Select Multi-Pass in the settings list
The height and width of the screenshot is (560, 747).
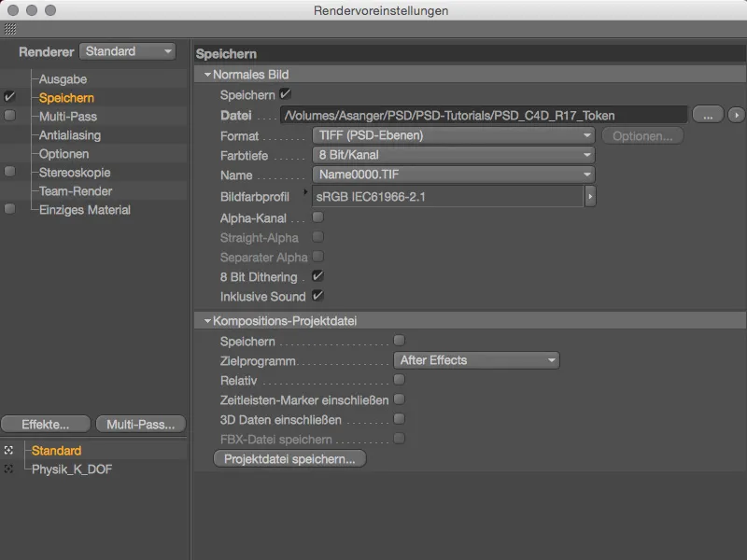(x=67, y=116)
